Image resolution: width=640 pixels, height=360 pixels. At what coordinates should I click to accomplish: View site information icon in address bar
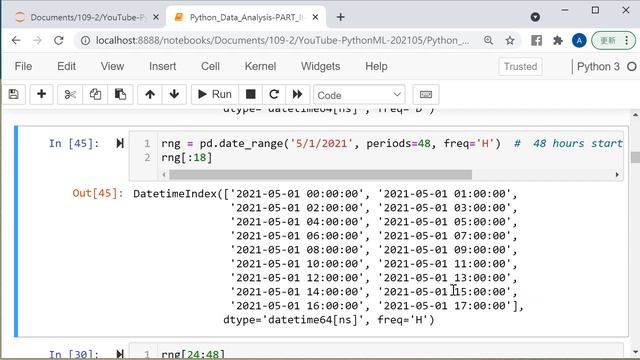click(85, 40)
